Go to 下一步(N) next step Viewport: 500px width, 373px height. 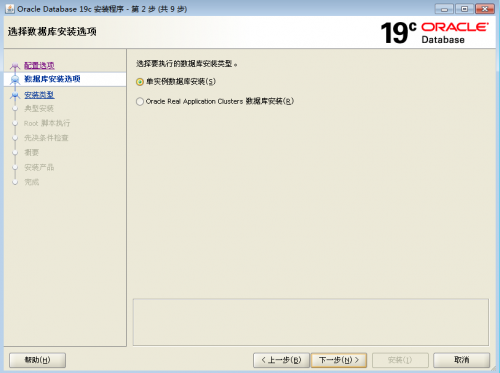(x=339, y=360)
